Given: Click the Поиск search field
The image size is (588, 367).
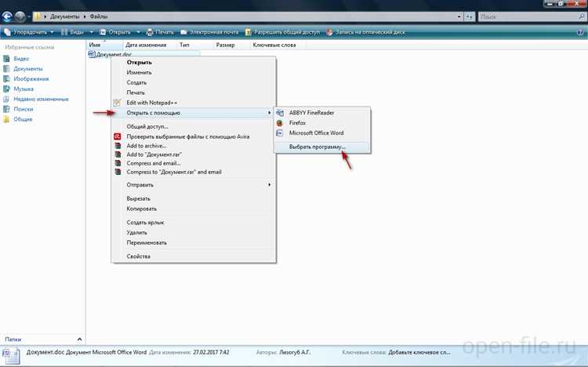Looking at the screenshot, I should pyautogui.click(x=528, y=17).
